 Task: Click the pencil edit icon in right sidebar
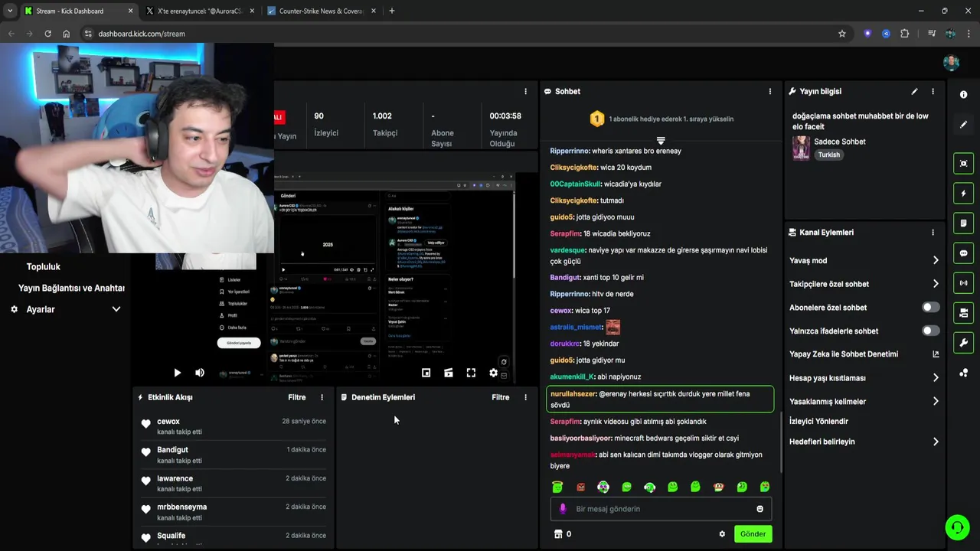coord(963,124)
